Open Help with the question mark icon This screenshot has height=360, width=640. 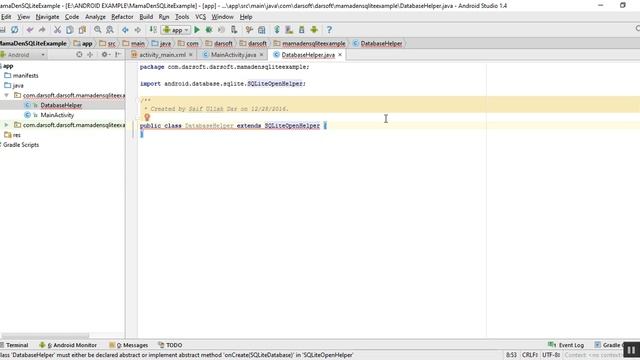click(x=329, y=30)
